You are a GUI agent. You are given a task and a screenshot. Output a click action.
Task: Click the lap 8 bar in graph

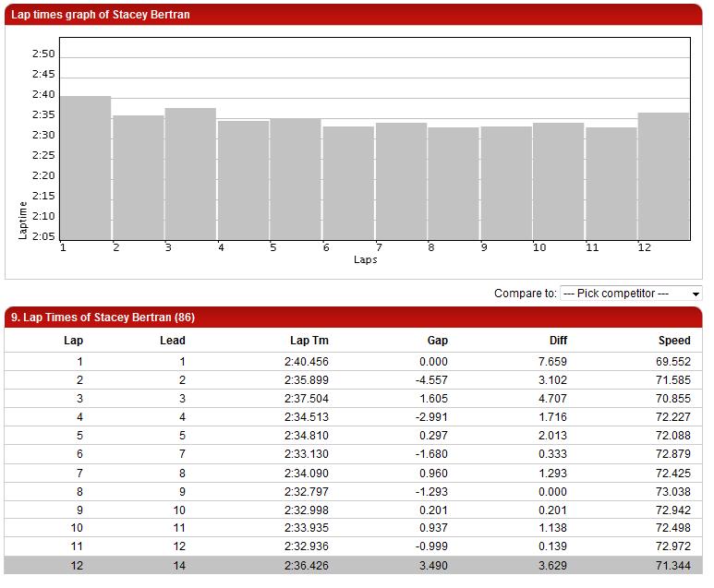pyautogui.click(x=454, y=184)
